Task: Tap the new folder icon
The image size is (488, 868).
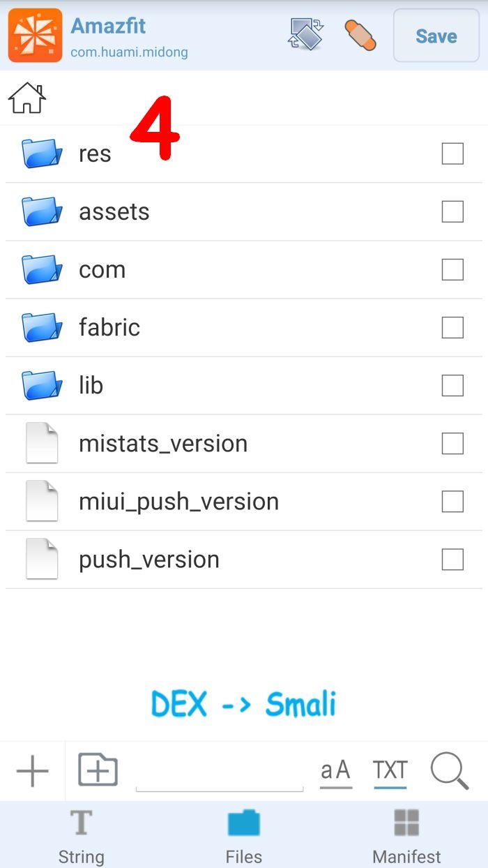Action: 98,770
